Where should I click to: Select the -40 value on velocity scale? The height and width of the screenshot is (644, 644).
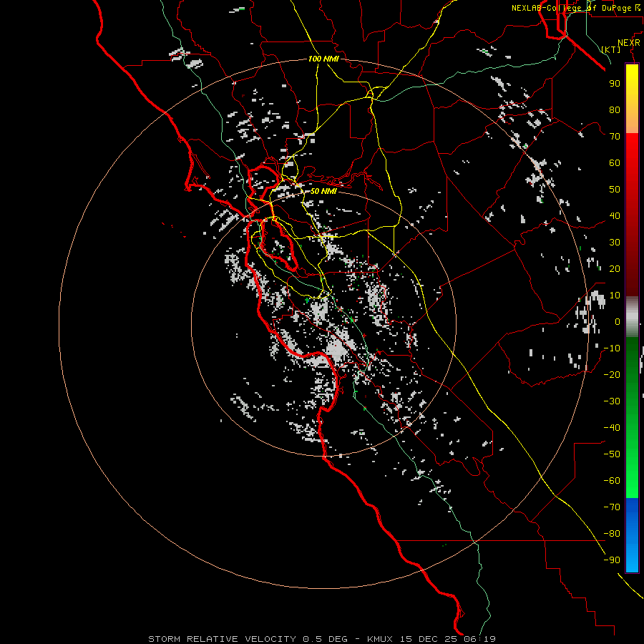tap(612, 428)
